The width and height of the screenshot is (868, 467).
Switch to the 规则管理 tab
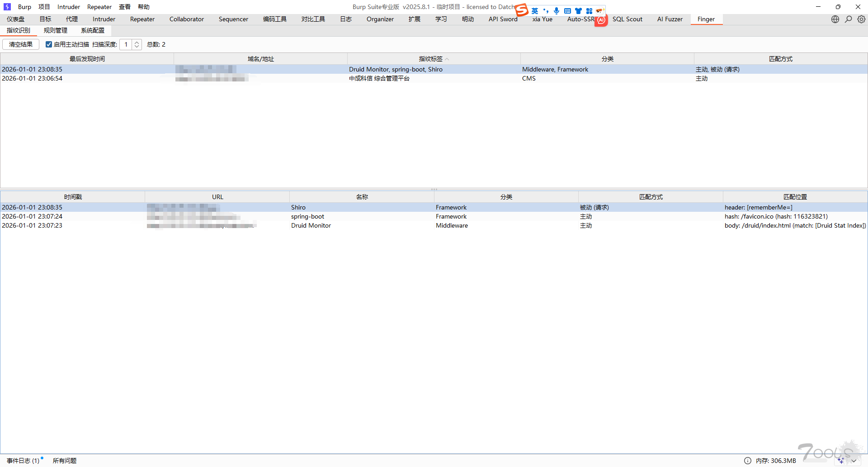(55, 30)
